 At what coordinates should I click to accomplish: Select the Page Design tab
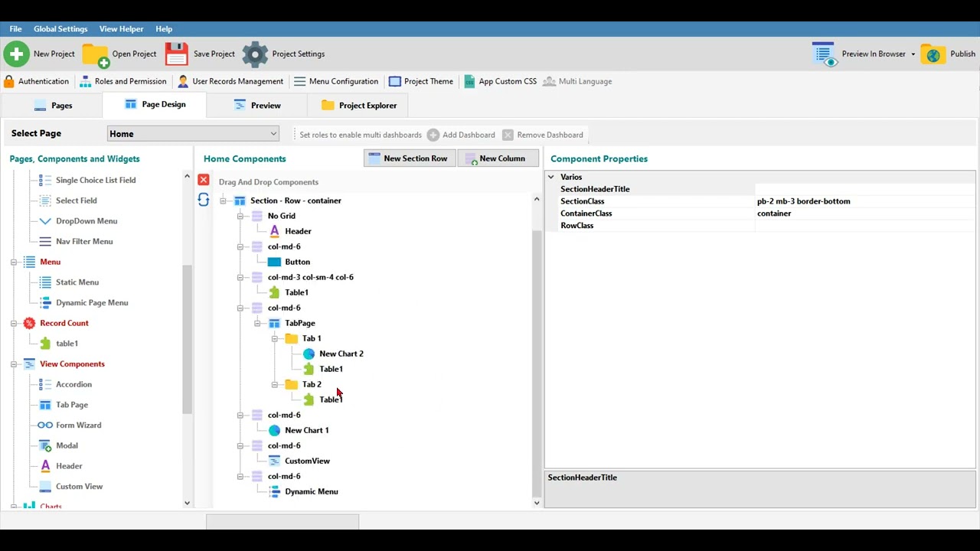155,105
